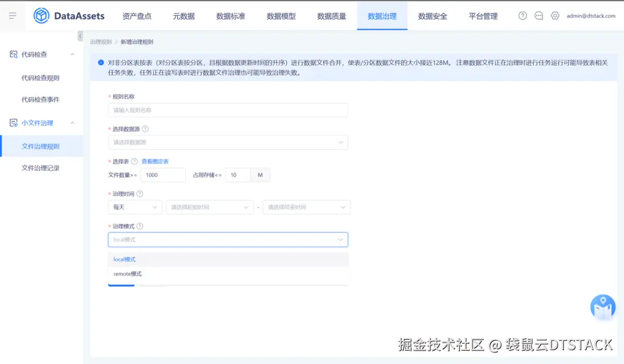
Task: Click the 治理规则 breadcrumb link
Action: click(101, 42)
